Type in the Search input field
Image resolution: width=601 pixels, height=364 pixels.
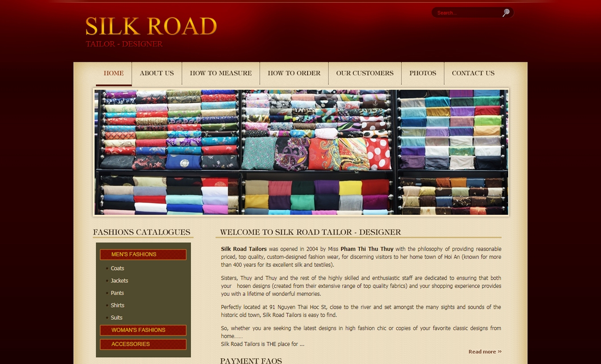point(466,13)
